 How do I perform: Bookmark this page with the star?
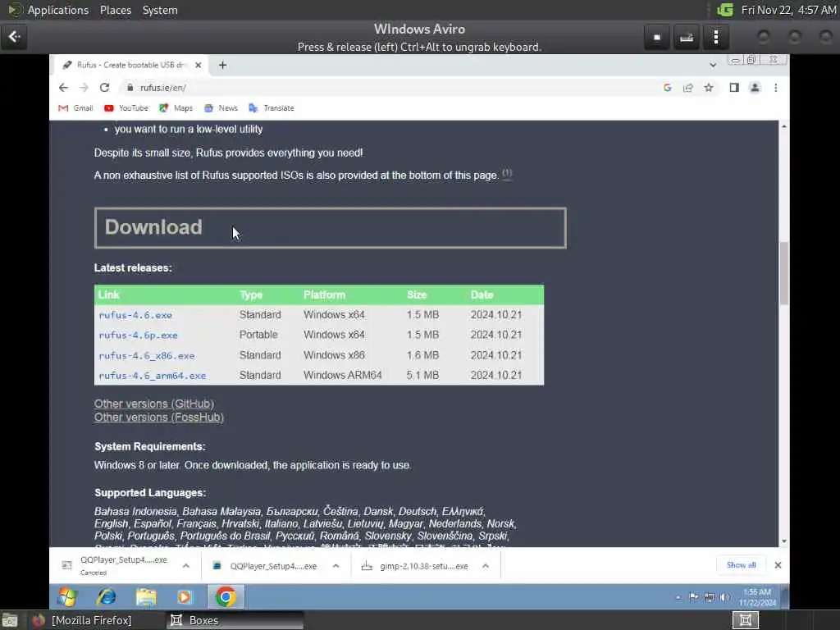pos(708,87)
